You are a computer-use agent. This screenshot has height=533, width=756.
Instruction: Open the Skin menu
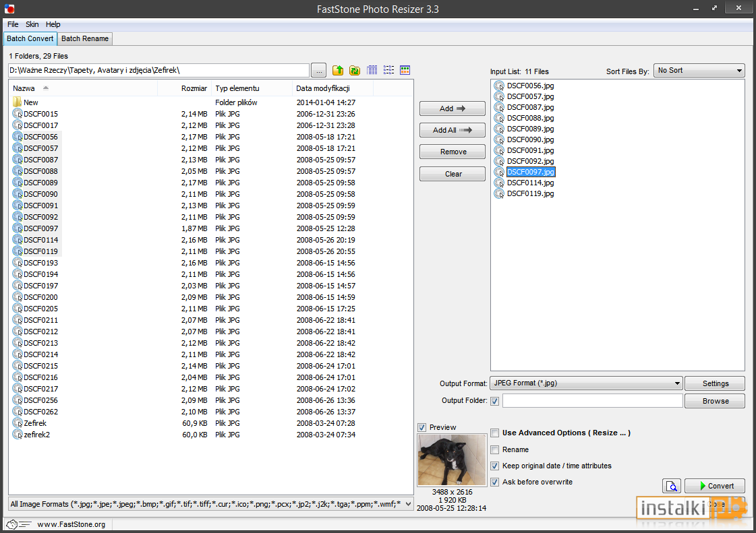tap(32, 24)
